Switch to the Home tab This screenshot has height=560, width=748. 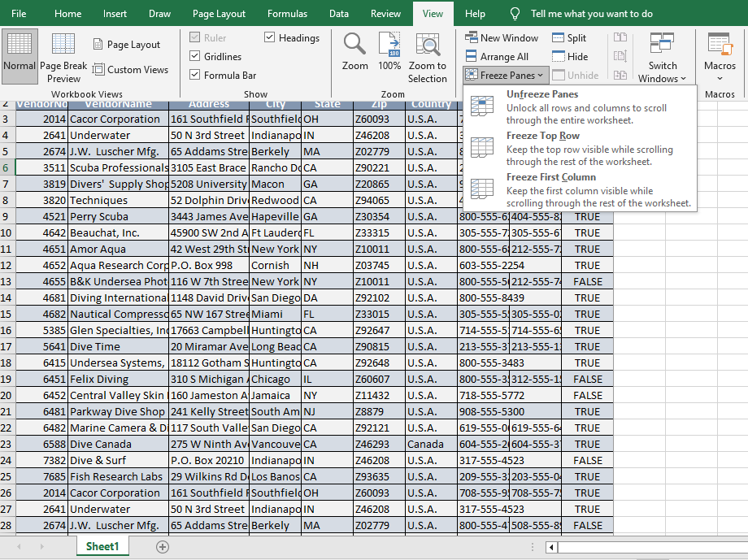(x=67, y=13)
